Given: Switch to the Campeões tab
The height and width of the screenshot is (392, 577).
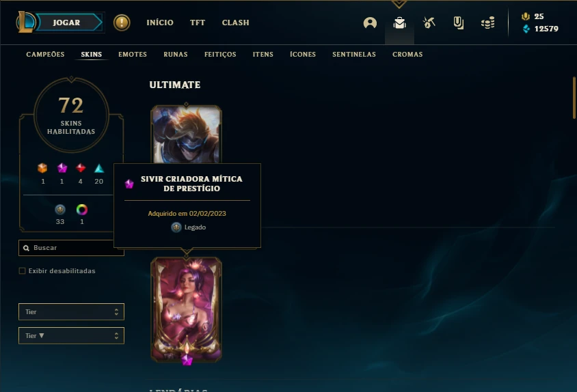Looking at the screenshot, I should (x=45, y=55).
